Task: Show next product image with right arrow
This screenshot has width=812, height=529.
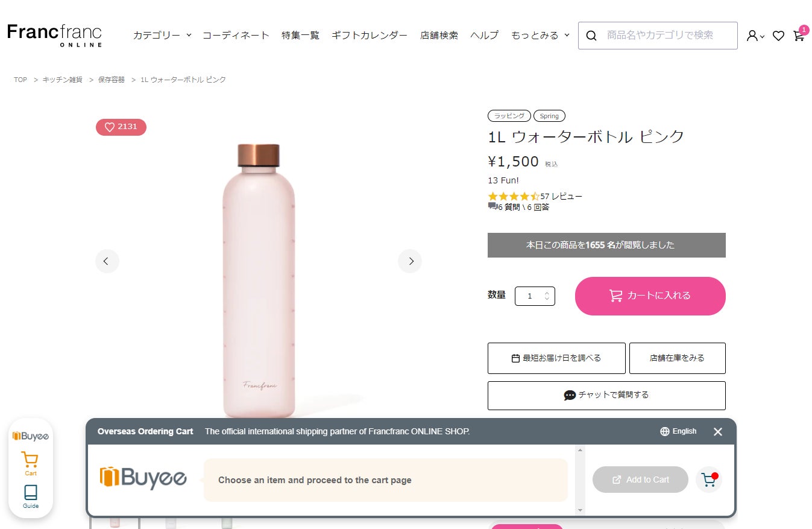Action: click(410, 261)
